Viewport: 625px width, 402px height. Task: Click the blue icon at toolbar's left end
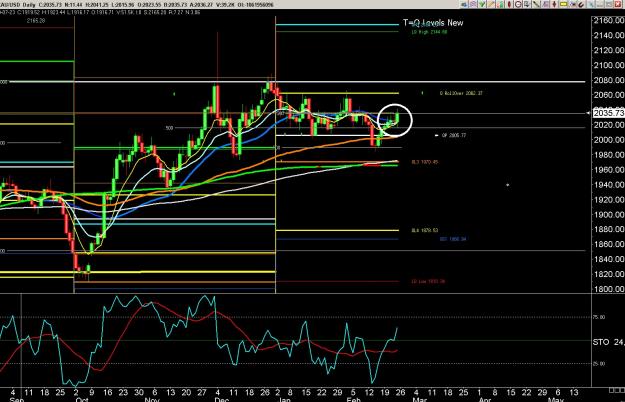click(464, 4)
